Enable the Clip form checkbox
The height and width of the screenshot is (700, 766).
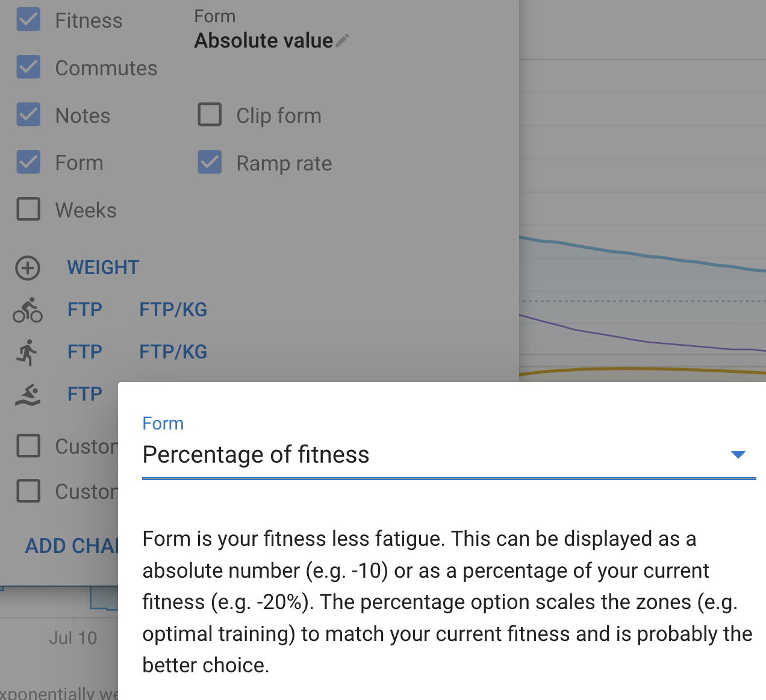pos(210,114)
